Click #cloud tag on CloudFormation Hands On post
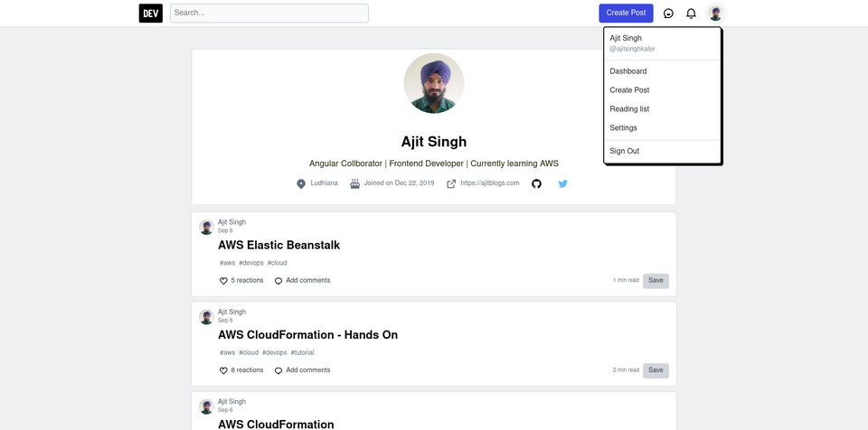The image size is (868, 430). coord(249,352)
